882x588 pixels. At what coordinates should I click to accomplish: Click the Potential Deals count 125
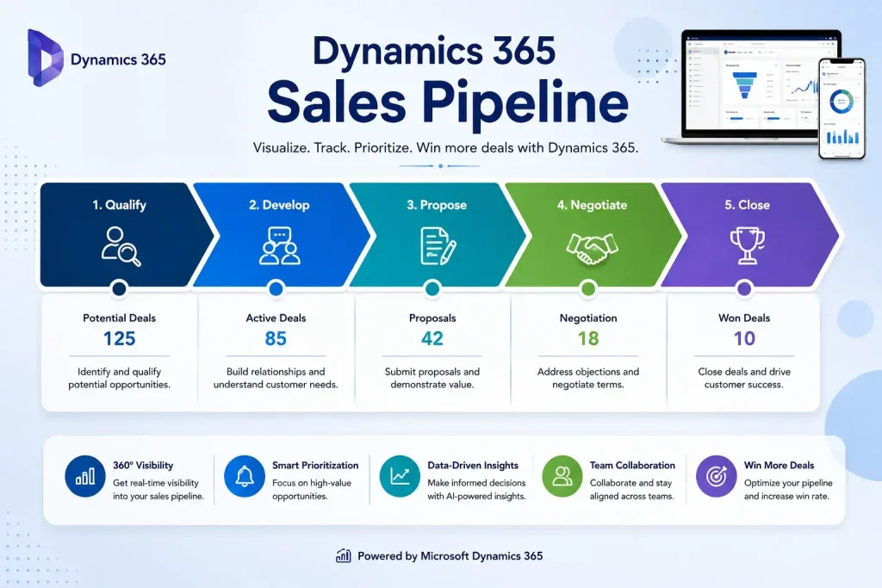(x=119, y=338)
